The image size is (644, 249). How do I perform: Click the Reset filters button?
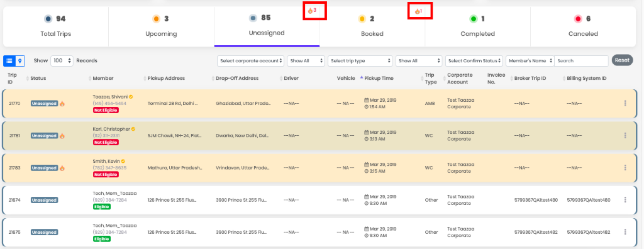click(x=622, y=60)
